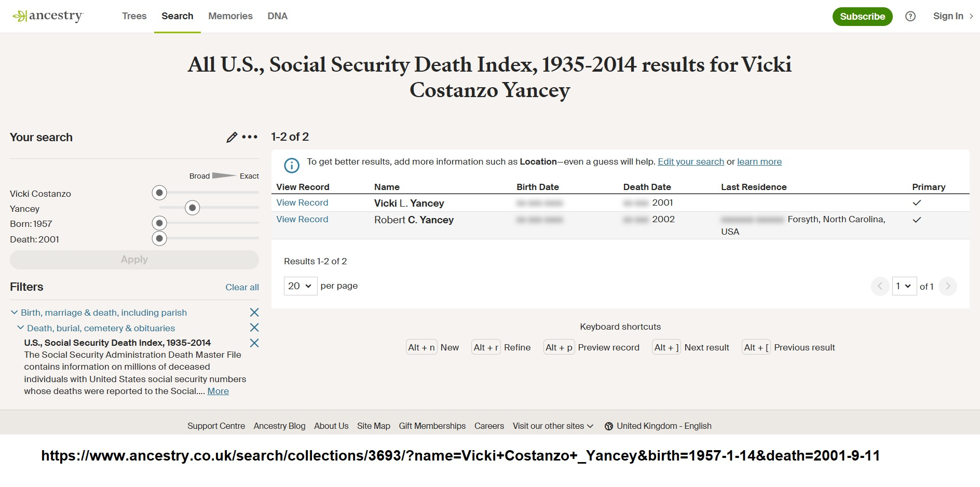Screen dimensions: 980x487
Task: Open the Trees menu
Action: tap(134, 16)
